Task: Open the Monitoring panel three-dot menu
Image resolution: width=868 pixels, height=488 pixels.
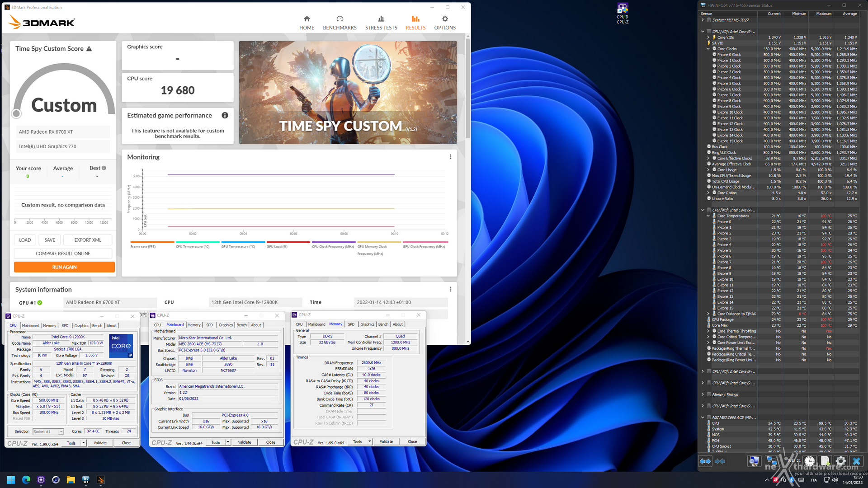Action: 450,157
